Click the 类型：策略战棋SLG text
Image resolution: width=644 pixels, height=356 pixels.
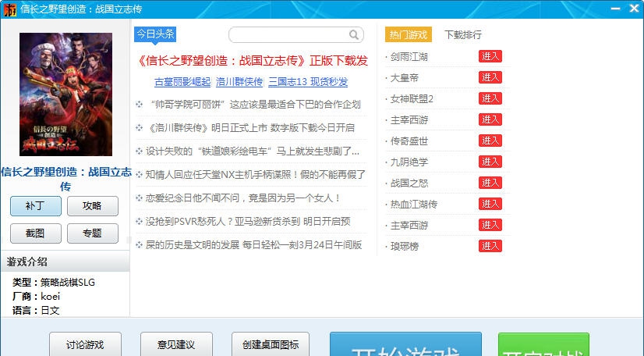53,283
